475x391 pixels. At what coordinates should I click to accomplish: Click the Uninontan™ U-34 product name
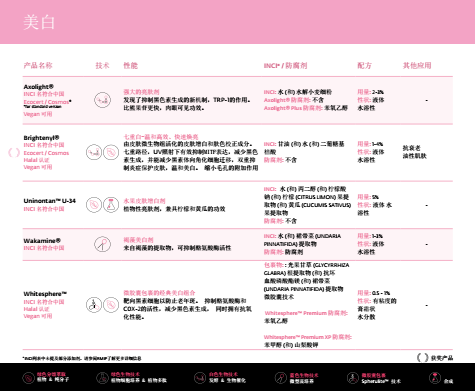click(x=50, y=201)
